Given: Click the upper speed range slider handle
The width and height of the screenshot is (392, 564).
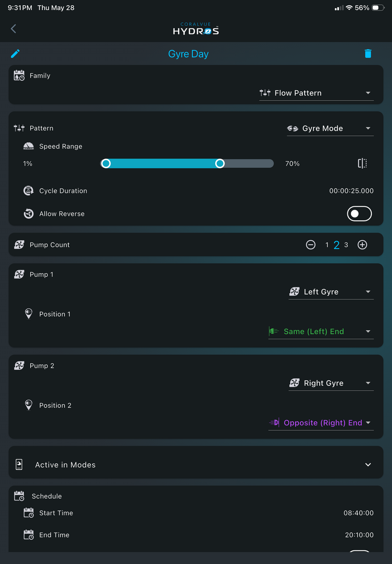Looking at the screenshot, I should 220,164.
